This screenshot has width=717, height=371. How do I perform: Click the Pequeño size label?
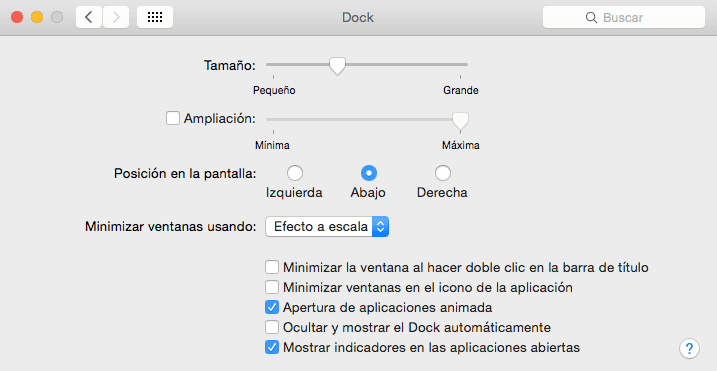(274, 91)
